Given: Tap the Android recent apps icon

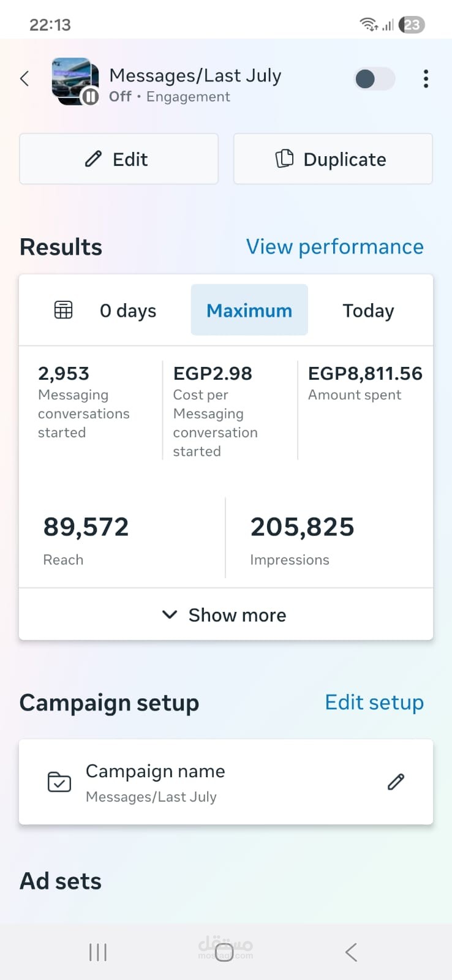Looking at the screenshot, I should coord(98,952).
